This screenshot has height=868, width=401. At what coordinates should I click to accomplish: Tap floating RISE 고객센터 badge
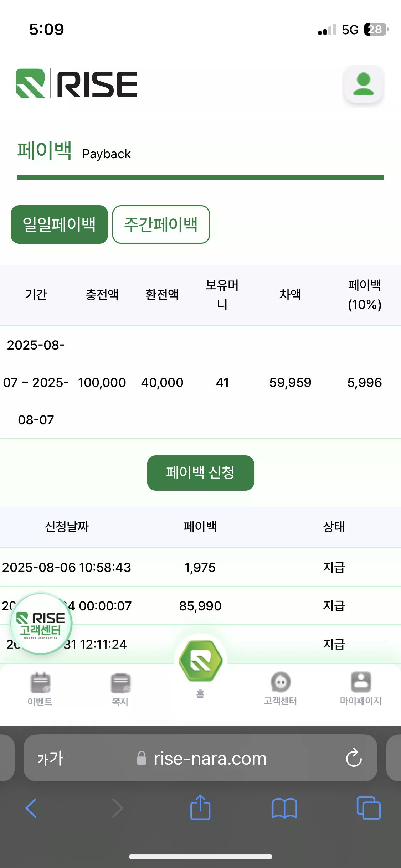41,624
